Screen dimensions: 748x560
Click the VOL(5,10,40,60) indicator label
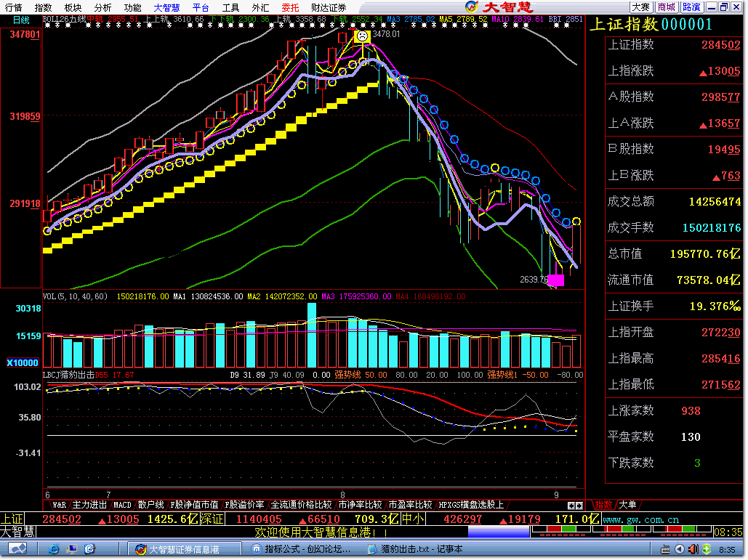tap(76, 297)
